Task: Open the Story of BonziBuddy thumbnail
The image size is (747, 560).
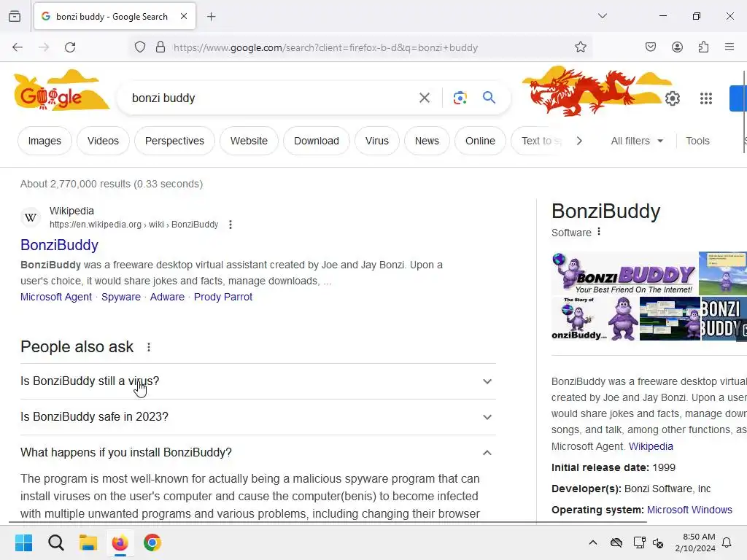Action: pyautogui.click(x=578, y=319)
